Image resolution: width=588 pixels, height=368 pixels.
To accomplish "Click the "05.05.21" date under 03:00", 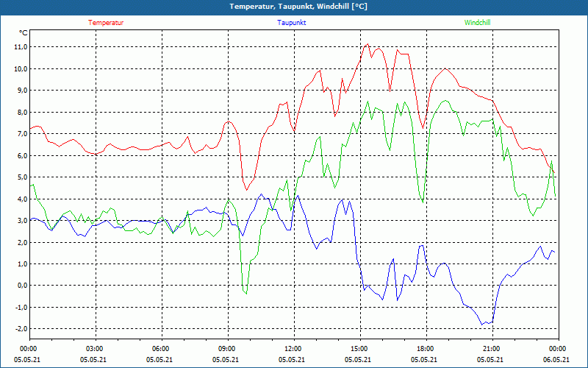I will tap(93, 359).
